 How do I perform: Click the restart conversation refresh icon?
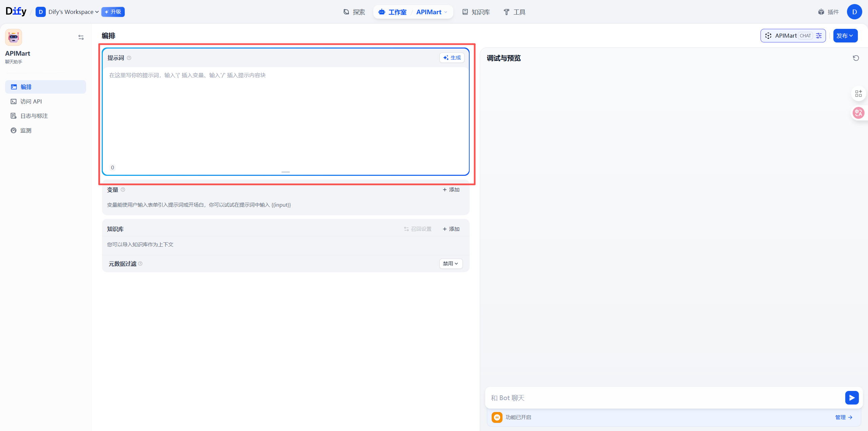pyautogui.click(x=856, y=58)
